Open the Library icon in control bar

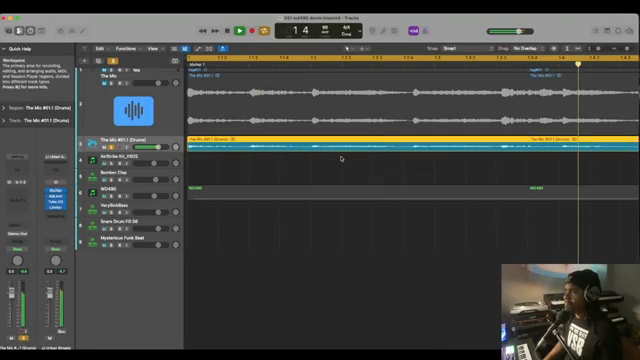[8, 31]
